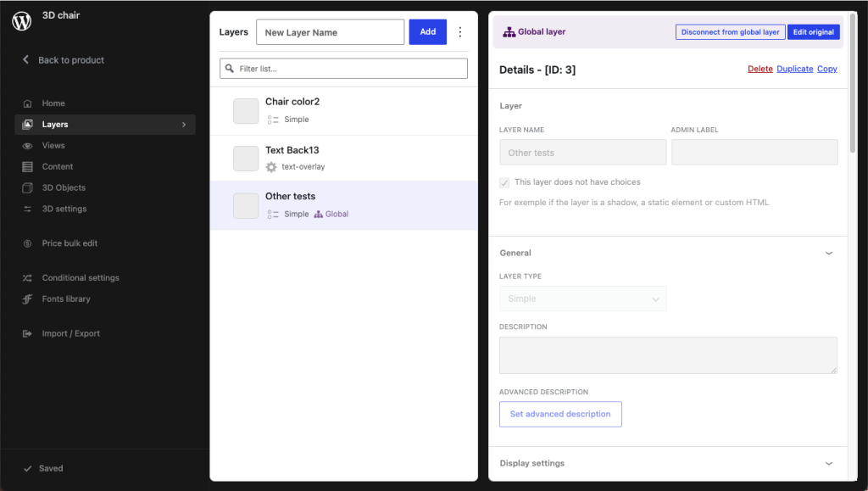Click the magnifier icon in Filter list
The width and height of the screenshot is (868, 491).
click(x=230, y=69)
